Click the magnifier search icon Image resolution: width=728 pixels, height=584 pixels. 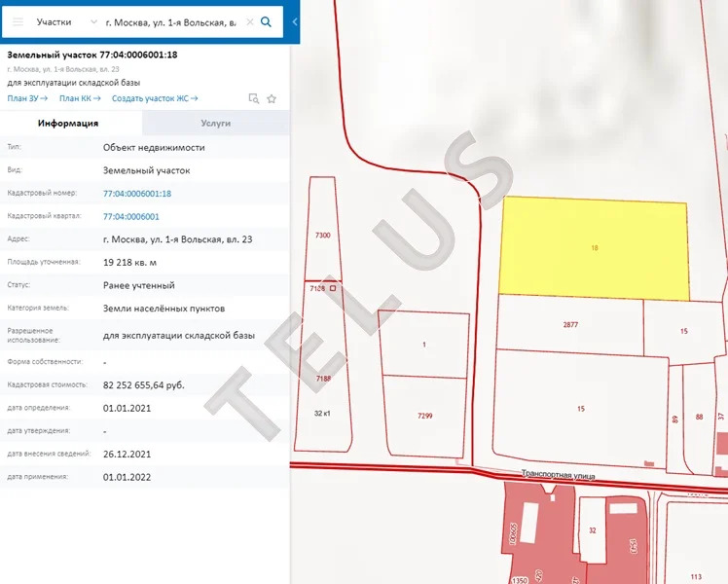[267, 21]
